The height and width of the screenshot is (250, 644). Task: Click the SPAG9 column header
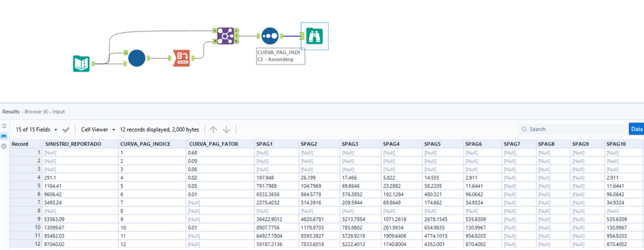pos(588,144)
